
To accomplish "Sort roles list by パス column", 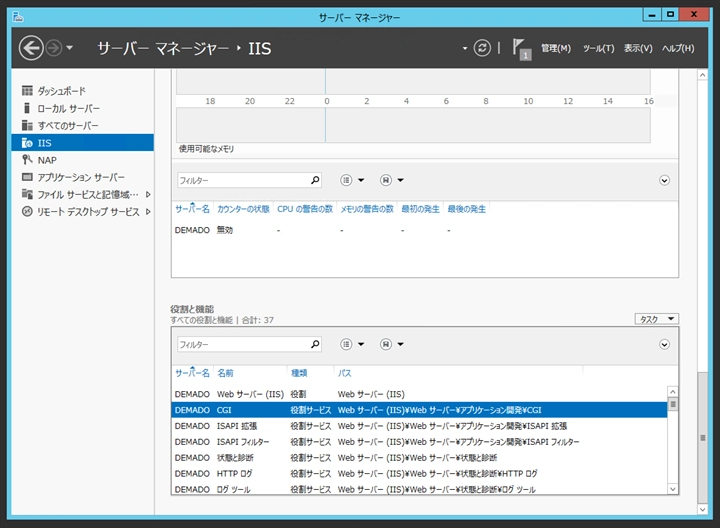I will pyautogui.click(x=345, y=373).
